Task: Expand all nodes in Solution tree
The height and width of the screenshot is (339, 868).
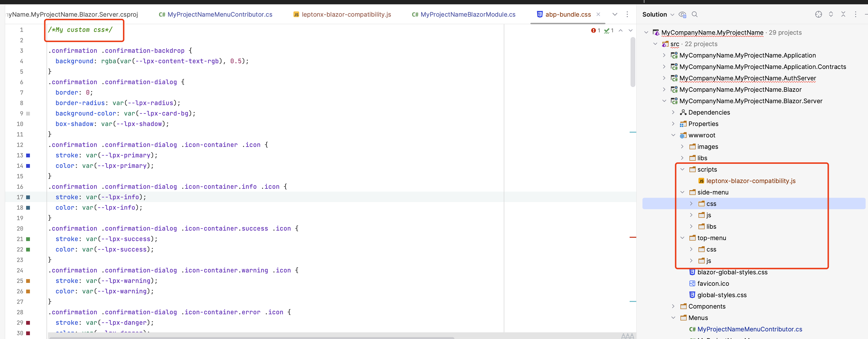Action: pos(831,14)
